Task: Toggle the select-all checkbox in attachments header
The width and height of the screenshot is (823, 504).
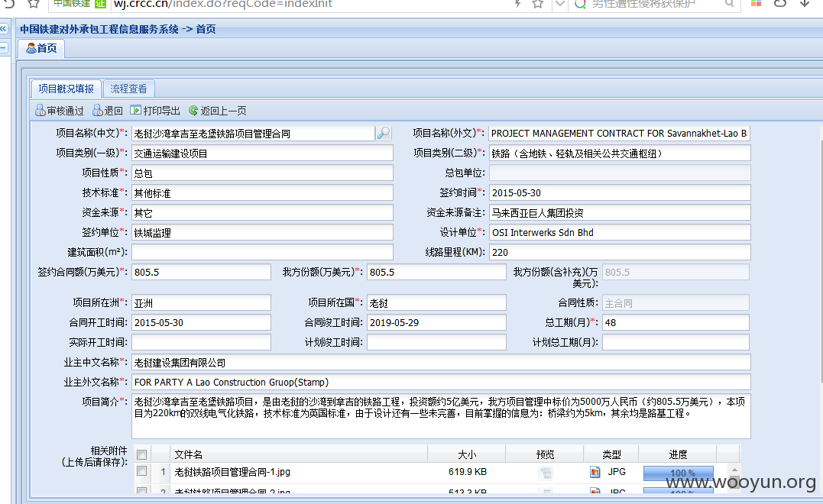Action: [x=141, y=454]
